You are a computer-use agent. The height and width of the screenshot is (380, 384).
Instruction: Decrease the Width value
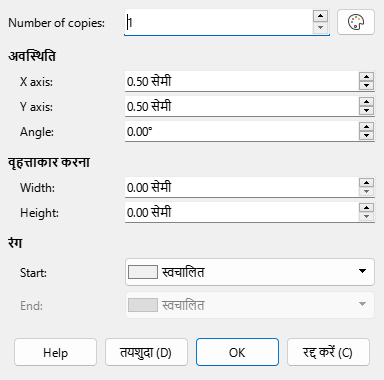(x=367, y=192)
